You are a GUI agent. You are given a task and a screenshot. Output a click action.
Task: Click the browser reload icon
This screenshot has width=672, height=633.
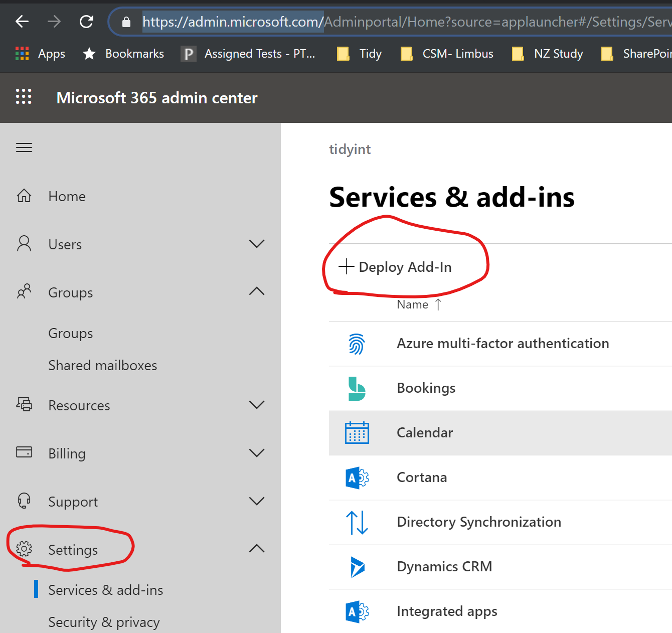click(x=86, y=22)
